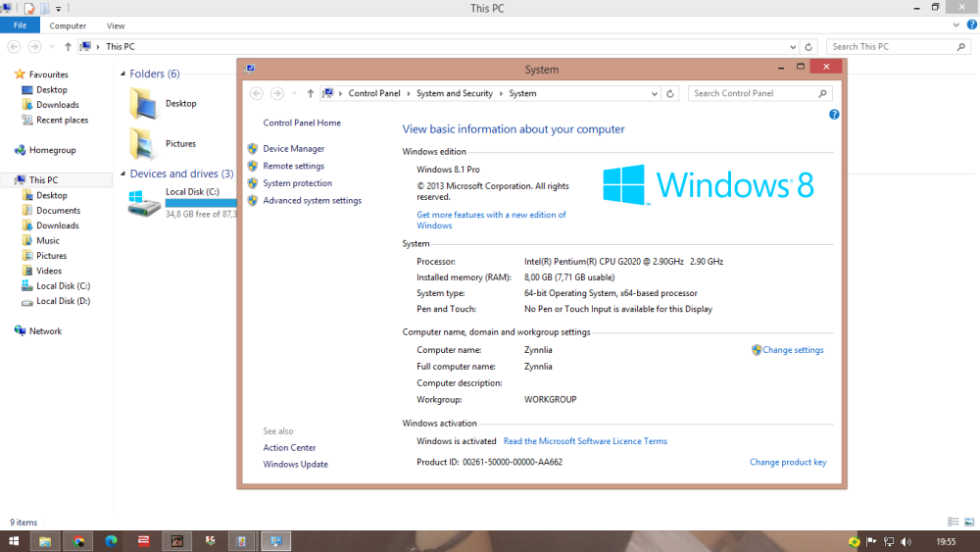
Task: Select Local Disk (C:) in navigation pane
Action: (x=63, y=285)
